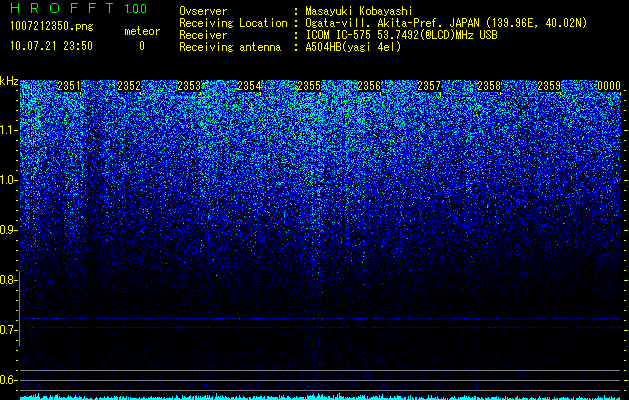Click the Receiving Location label
The height and width of the screenshot is (400, 629).
tap(233, 23)
